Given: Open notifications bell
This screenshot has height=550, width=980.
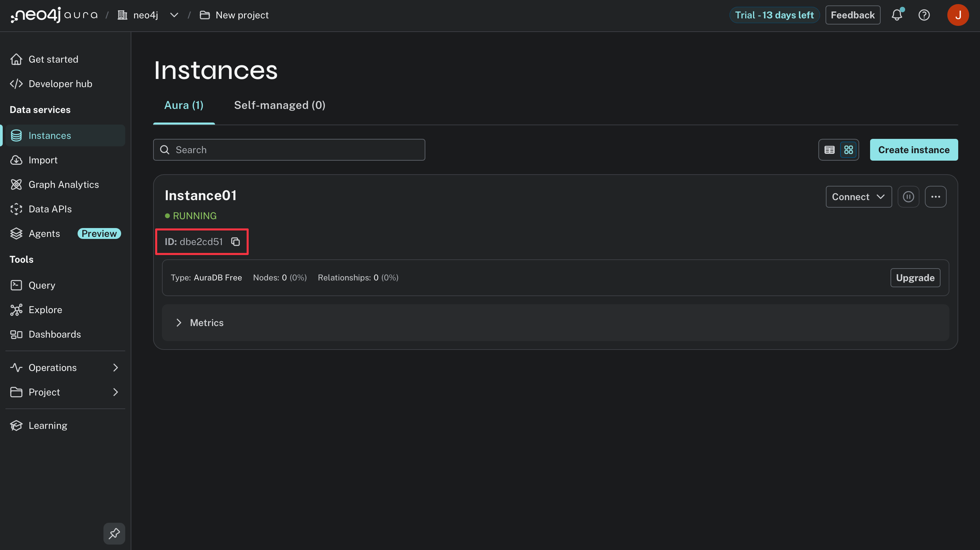Looking at the screenshot, I should [897, 15].
